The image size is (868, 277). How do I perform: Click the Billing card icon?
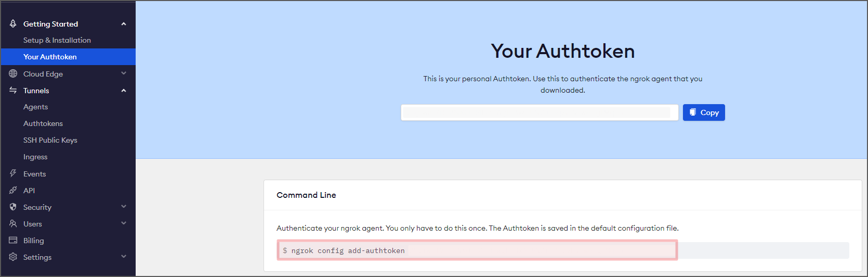(13, 240)
